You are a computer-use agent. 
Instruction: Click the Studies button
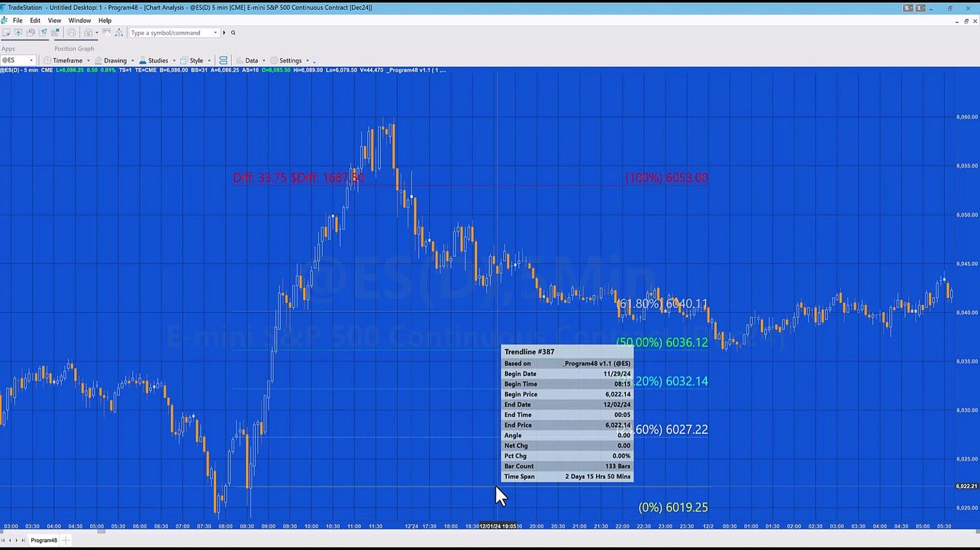[154, 60]
